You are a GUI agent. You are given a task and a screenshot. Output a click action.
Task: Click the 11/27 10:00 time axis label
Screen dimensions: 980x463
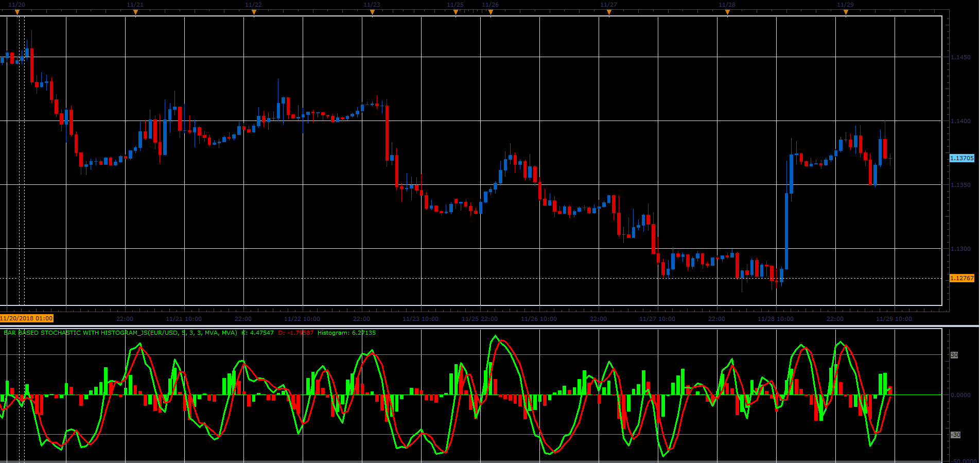pos(657,319)
